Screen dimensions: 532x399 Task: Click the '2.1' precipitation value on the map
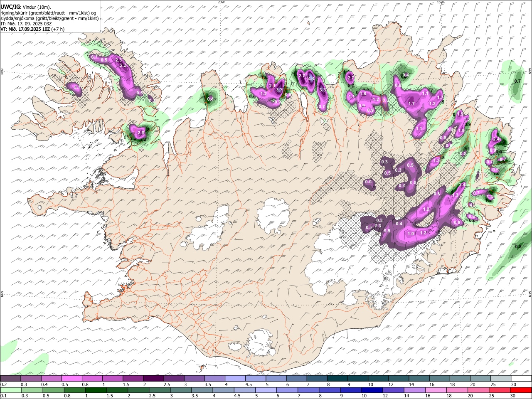273,86
